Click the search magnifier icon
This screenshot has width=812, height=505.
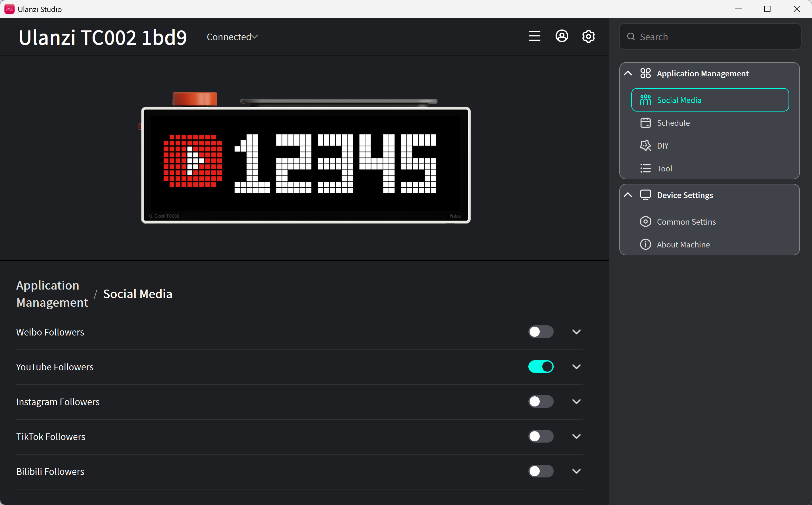click(x=631, y=36)
